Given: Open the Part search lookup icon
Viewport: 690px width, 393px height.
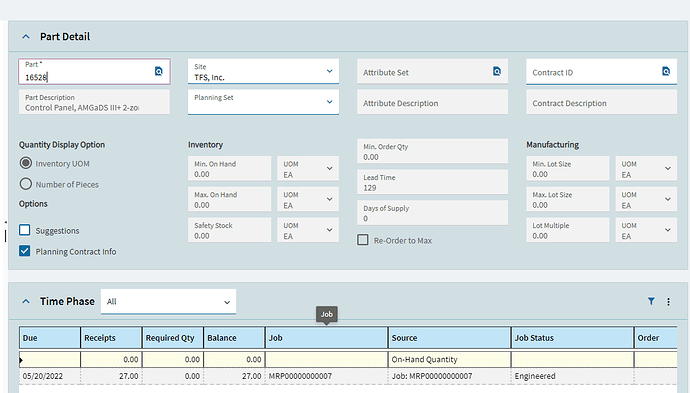Looking at the screenshot, I should (159, 71).
